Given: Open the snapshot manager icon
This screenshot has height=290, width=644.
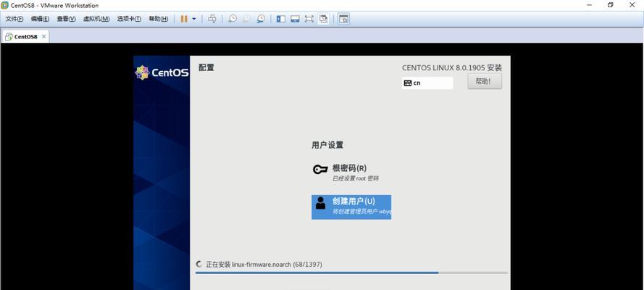Looking at the screenshot, I should tap(261, 19).
